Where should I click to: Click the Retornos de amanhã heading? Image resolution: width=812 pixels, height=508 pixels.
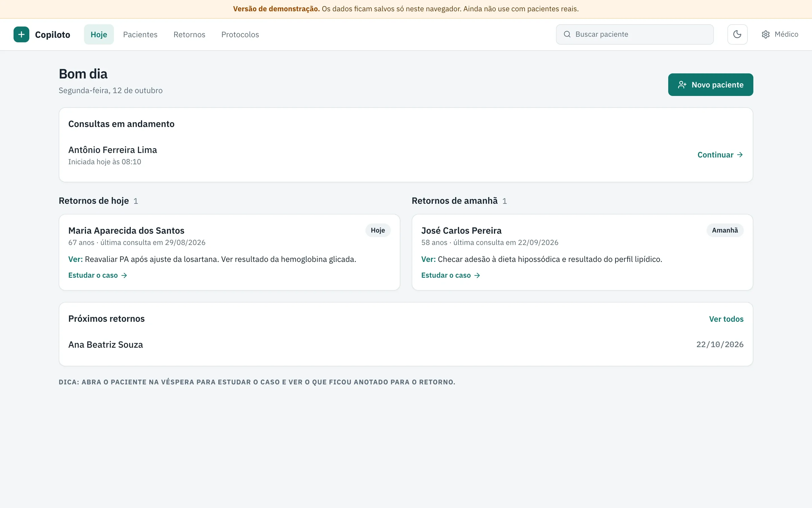click(455, 201)
